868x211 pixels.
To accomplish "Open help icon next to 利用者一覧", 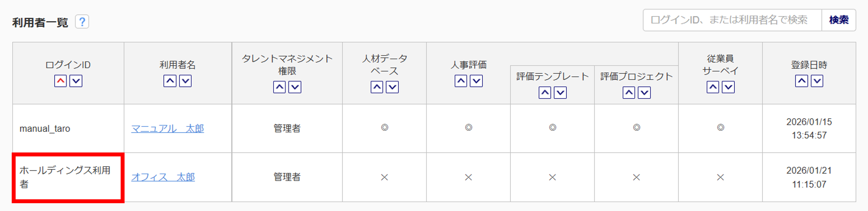I will (82, 22).
